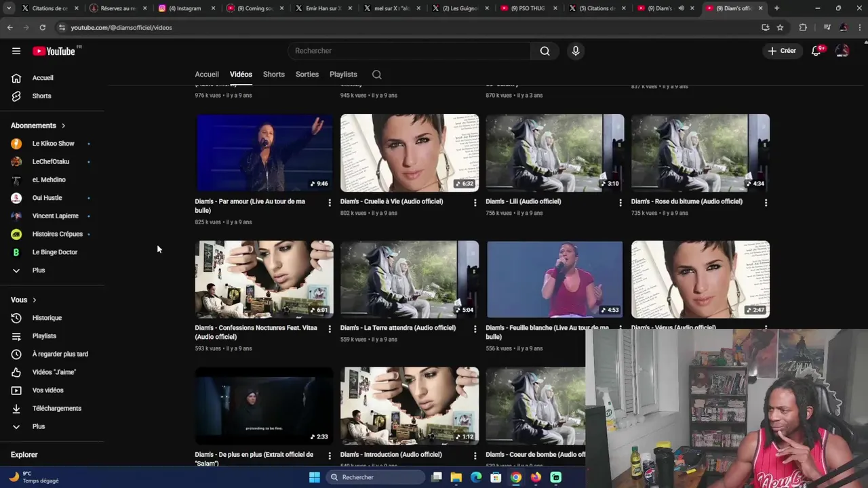Open the Playlists channel tab
Viewport: 868px width, 488px height.
(343, 75)
